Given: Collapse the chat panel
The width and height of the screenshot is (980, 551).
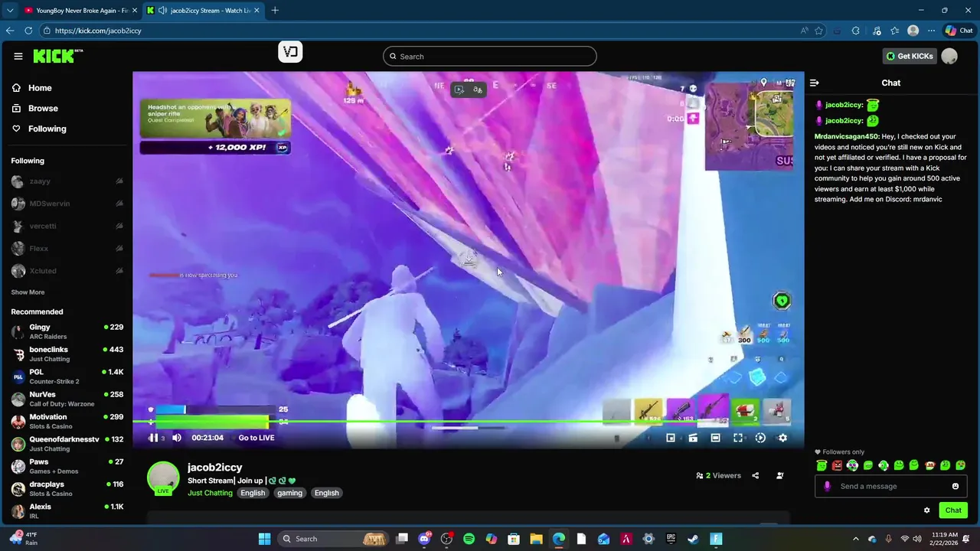Looking at the screenshot, I should [x=815, y=83].
